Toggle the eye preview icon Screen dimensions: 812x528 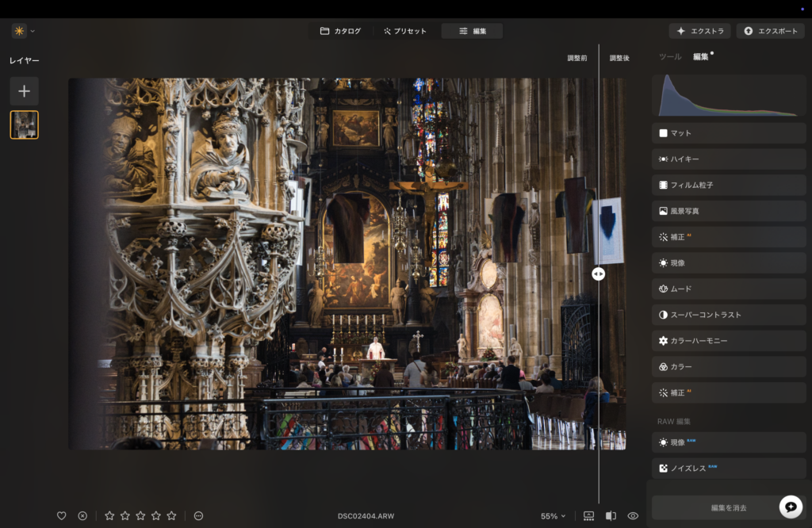click(x=633, y=515)
